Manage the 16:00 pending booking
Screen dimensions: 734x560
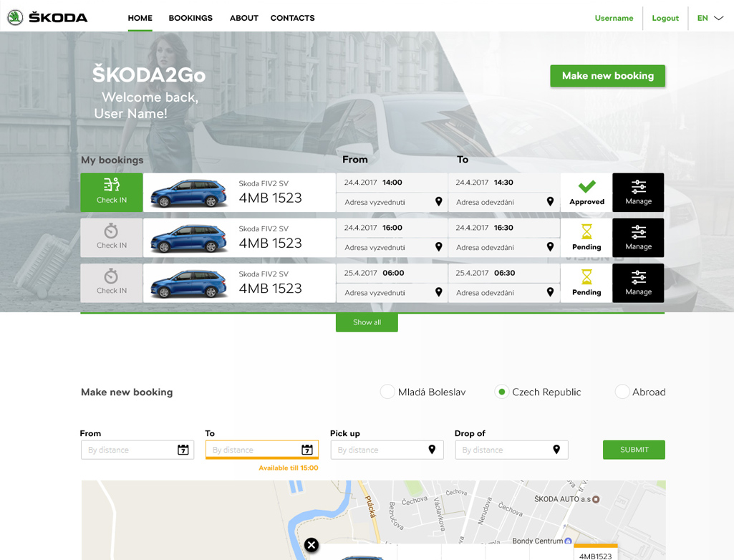click(639, 238)
